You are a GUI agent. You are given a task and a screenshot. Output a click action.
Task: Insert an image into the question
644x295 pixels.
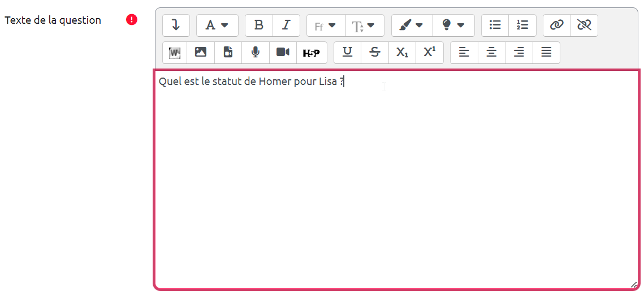pyautogui.click(x=201, y=53)
